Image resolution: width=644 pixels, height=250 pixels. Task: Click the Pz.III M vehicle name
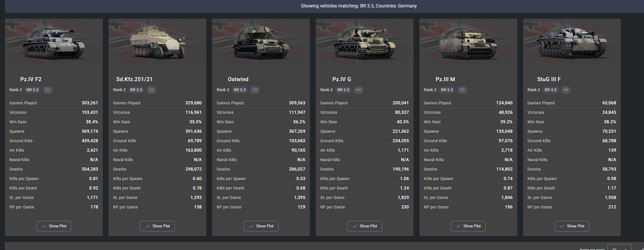(445, 79)
